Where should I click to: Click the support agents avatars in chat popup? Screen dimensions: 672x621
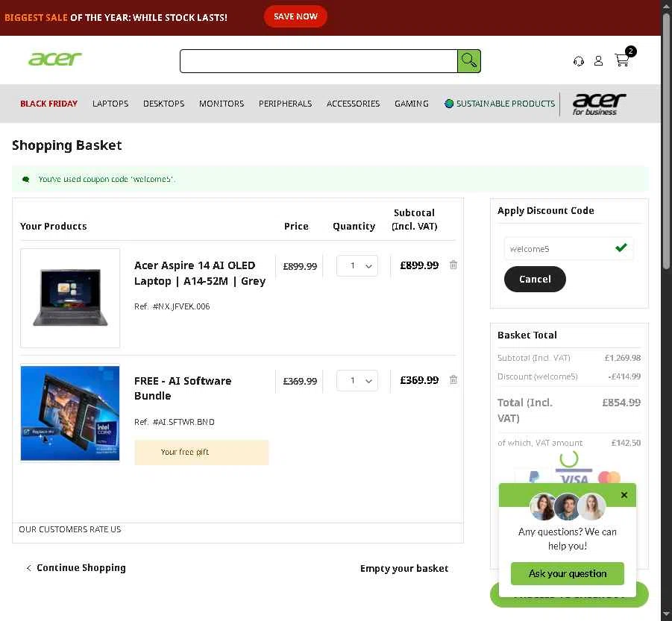click(568, 506)
